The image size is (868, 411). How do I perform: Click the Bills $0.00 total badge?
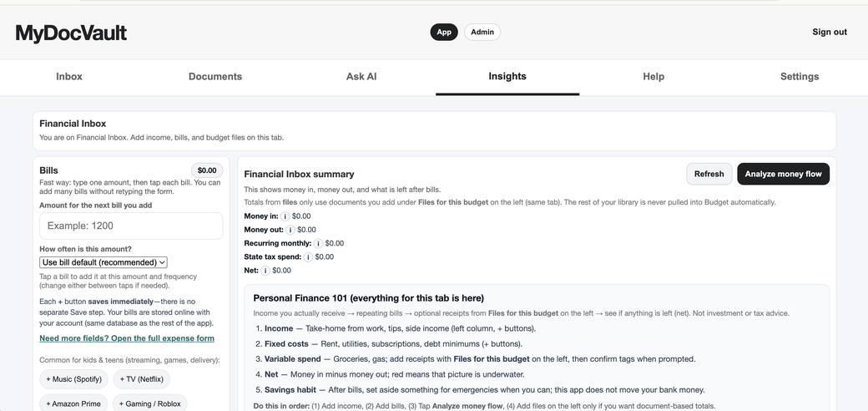pyautogui.click(x=207, y=170)
